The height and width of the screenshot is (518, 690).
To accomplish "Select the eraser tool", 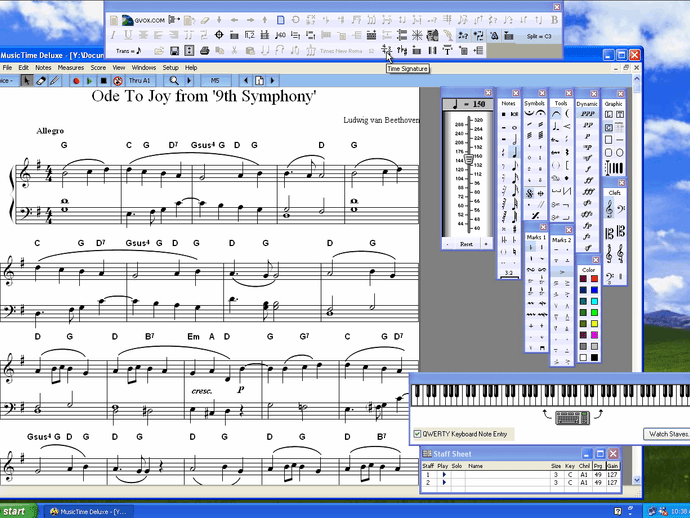I will [x=41, y=81].
